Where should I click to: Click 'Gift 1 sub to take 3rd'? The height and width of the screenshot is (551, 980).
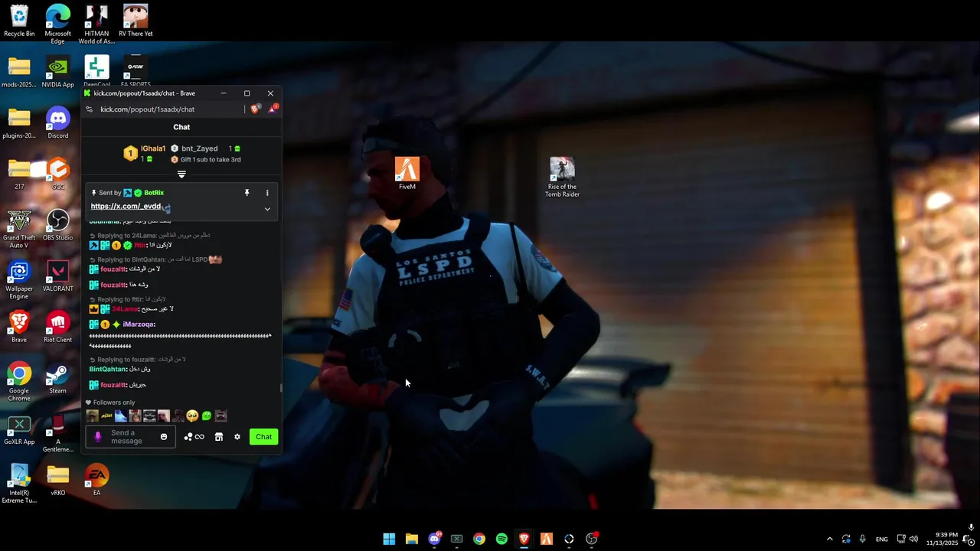pyautogui.click(x=211, y=160)
